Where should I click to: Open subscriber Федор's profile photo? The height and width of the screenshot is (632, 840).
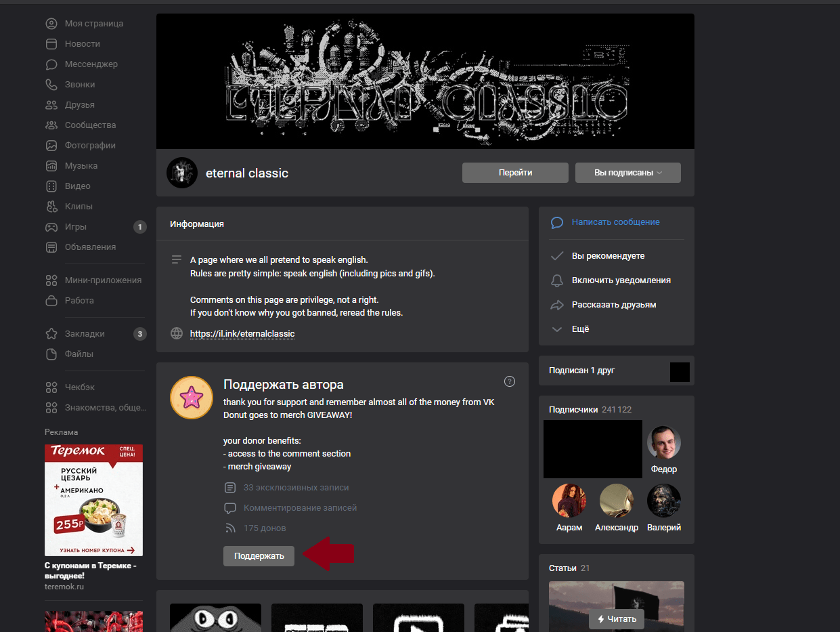[x=663, y=443]
